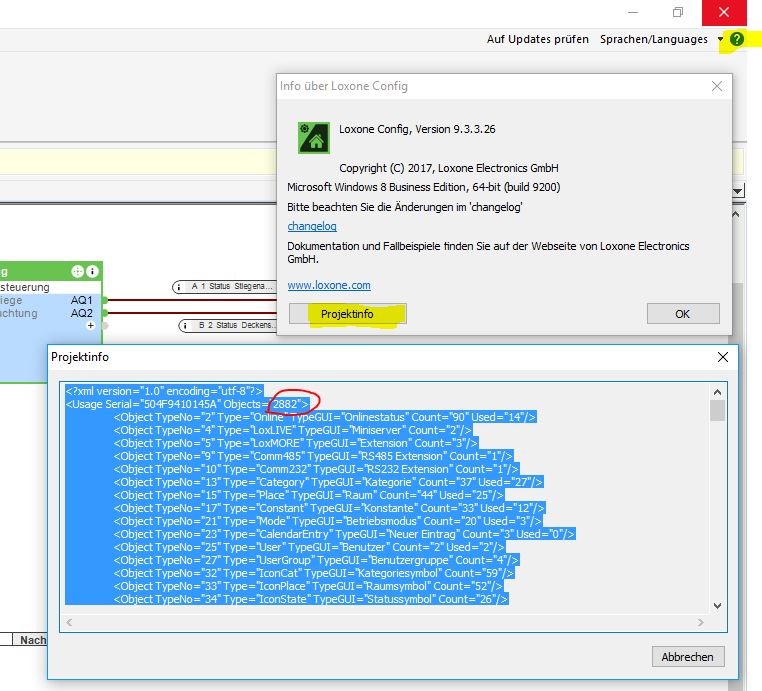Click the '<?xml version="1.0" encoding="utf-8"?>' line
Image resolution: width=762 pixels, height=691 pixels.
[164, 391]
